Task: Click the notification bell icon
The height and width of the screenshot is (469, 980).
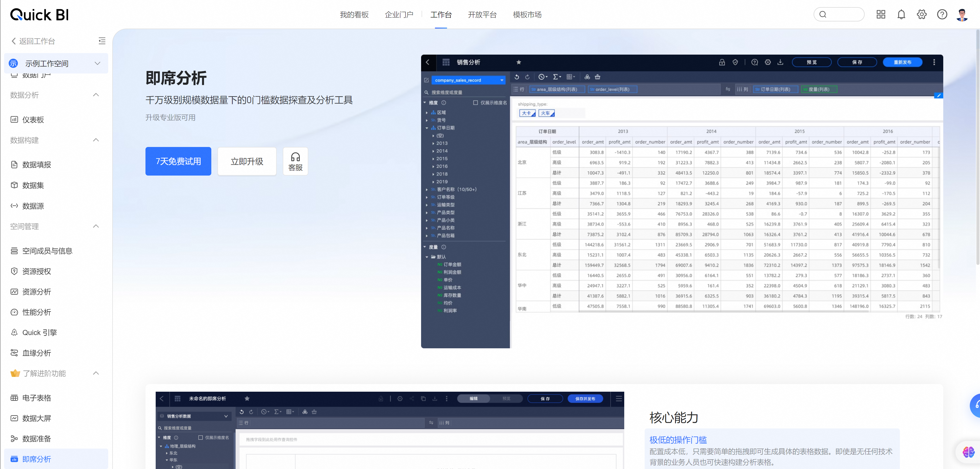Action: tap(901, 15)
